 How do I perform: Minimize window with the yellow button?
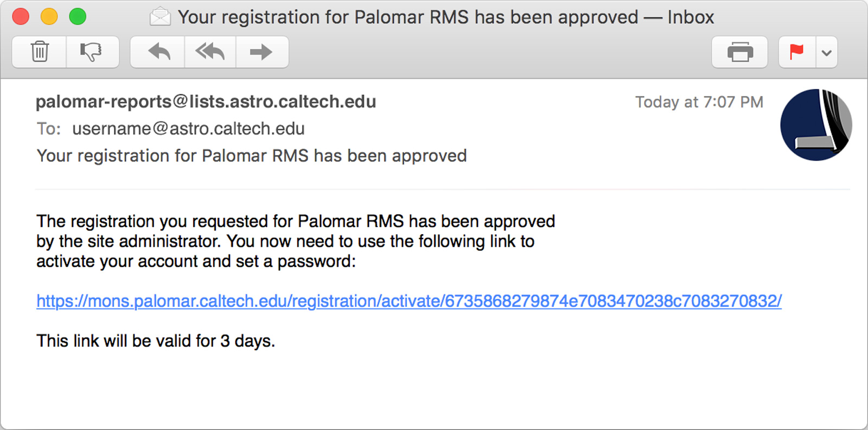(49, 17)
